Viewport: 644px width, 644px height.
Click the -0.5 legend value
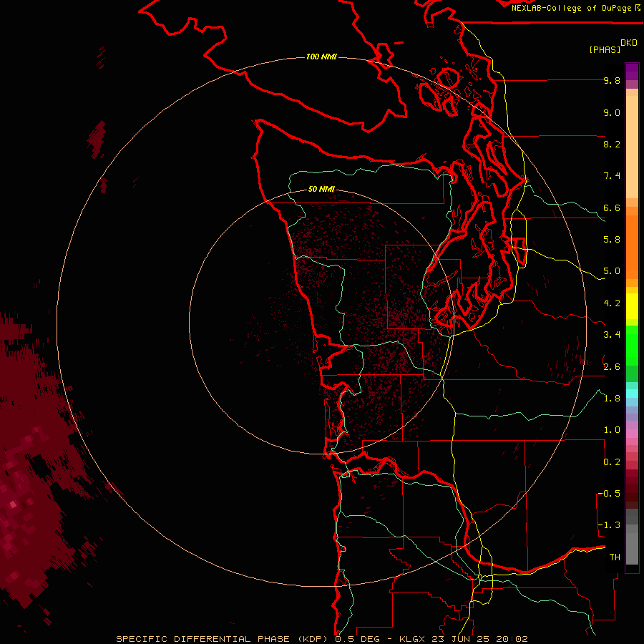(609, 494)
